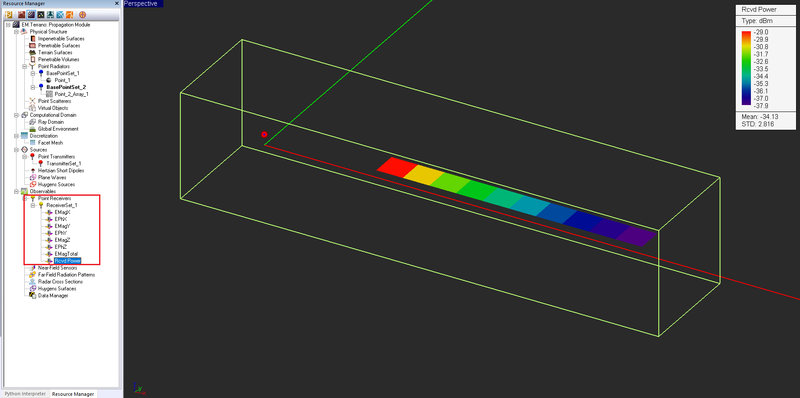
Task: Collapse the Observables tree node
Action: click(16, 191)
